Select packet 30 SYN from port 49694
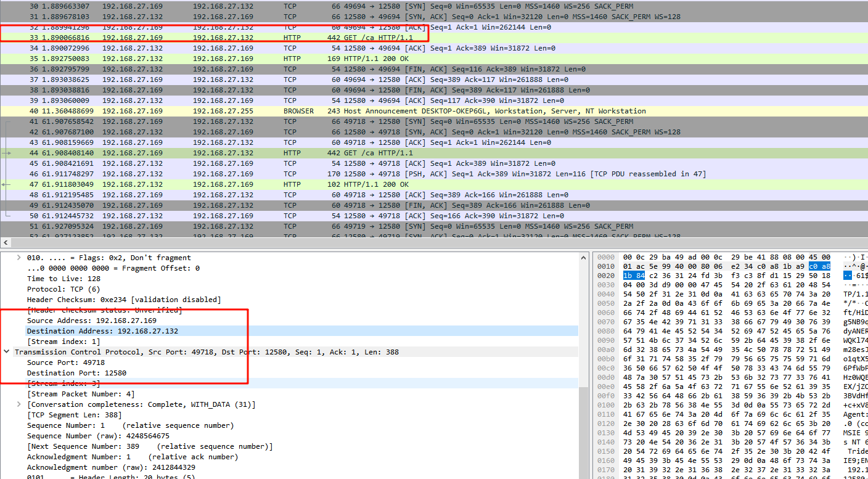Image resolution: width=868 pixels, height=479 pixels. pos(434,6)
